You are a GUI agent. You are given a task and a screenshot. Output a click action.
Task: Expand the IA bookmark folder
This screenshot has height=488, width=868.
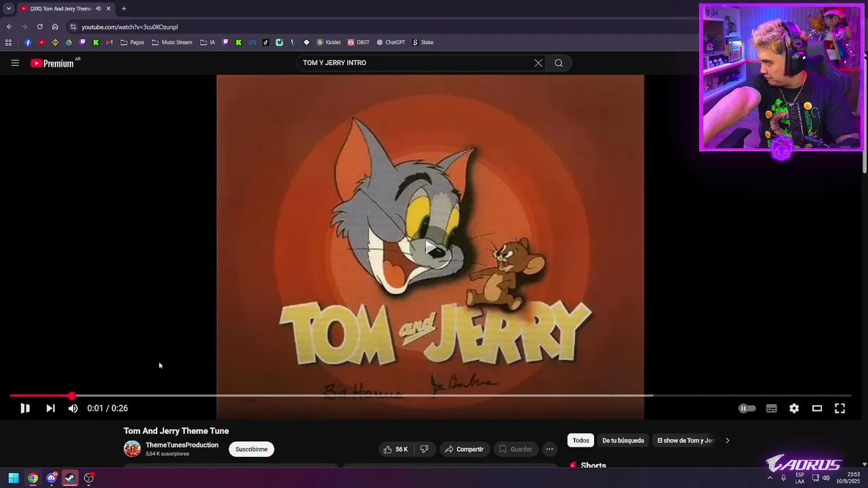click(x=208, y=42)
